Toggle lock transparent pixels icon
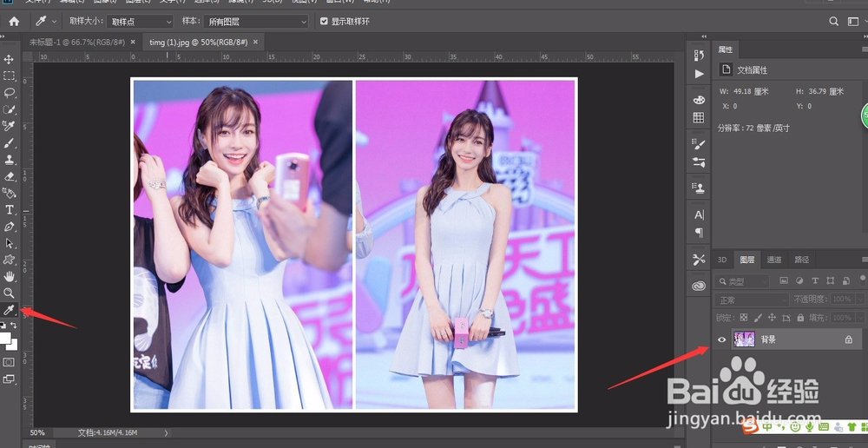 [744, 318]
